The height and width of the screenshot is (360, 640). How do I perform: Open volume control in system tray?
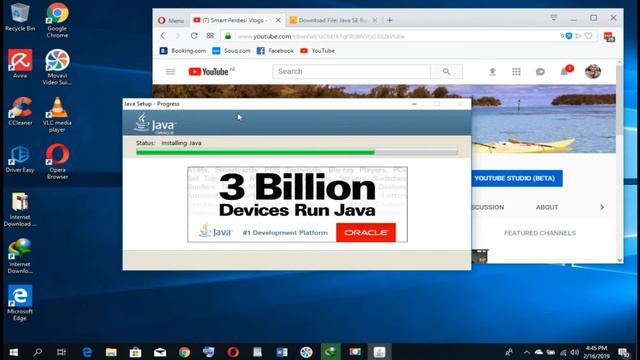[575, 352]
